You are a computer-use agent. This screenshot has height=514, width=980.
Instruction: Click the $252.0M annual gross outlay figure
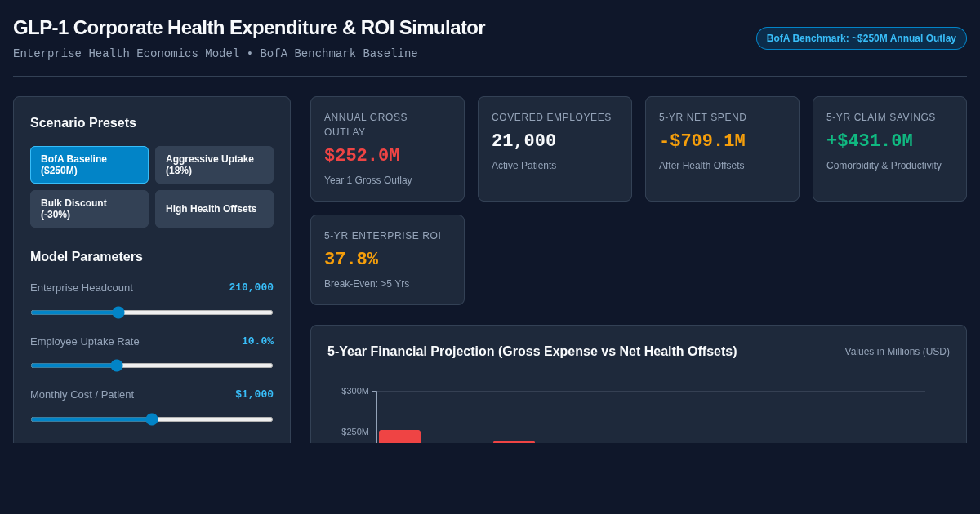[362, 156]
